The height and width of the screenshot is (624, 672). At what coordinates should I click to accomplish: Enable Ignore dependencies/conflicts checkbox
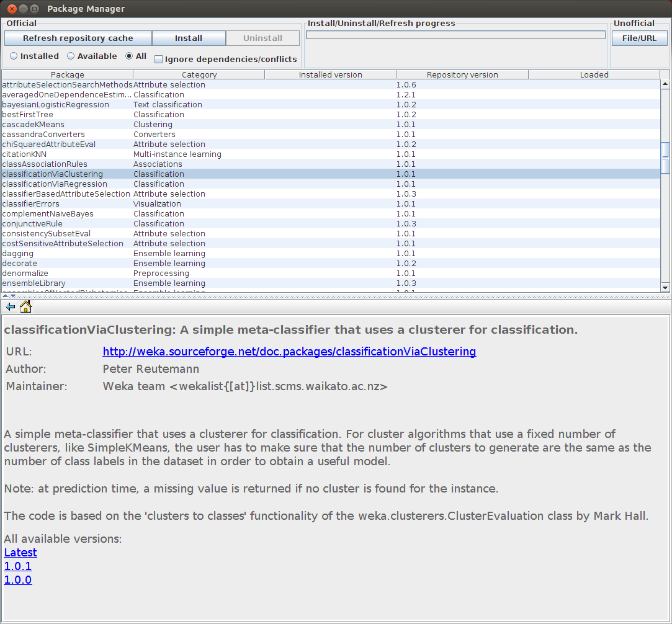(159, 59)
